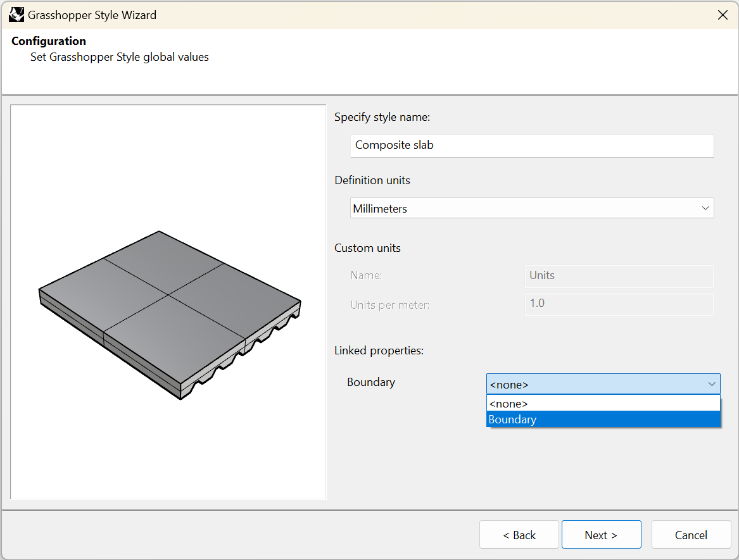Proceed with the 'Next >' button
Screen dimensions: 739x560
tap(601, 535)
